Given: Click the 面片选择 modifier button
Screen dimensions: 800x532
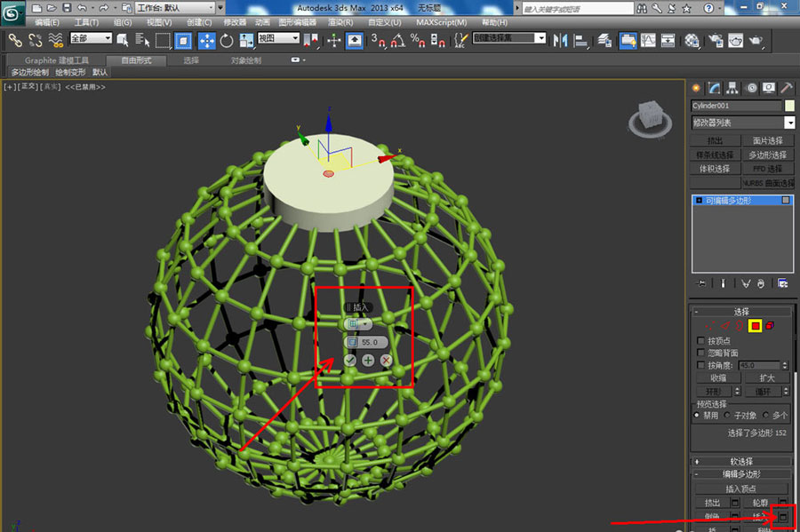Looking at the screenshot, I should coord(768,140).
